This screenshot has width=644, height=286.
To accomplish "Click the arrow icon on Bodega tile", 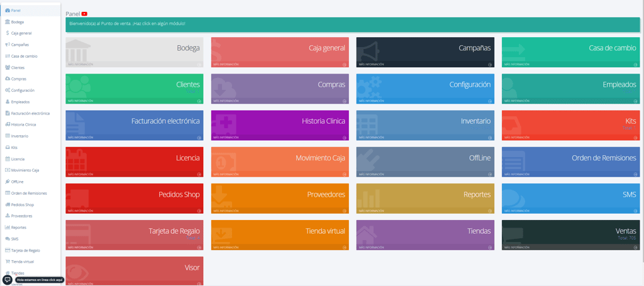I will coord(199,64).
